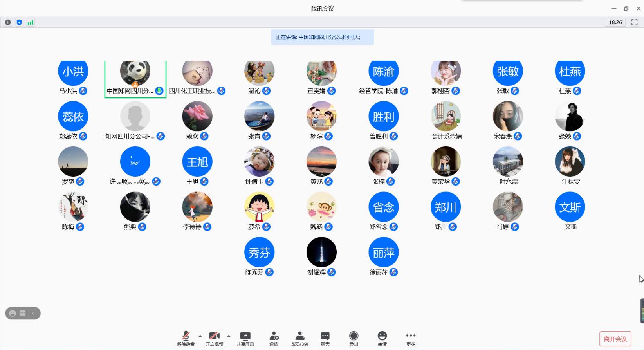644x350 pixels.
Task: Open the meeting info icon
Action: [8, 22]
